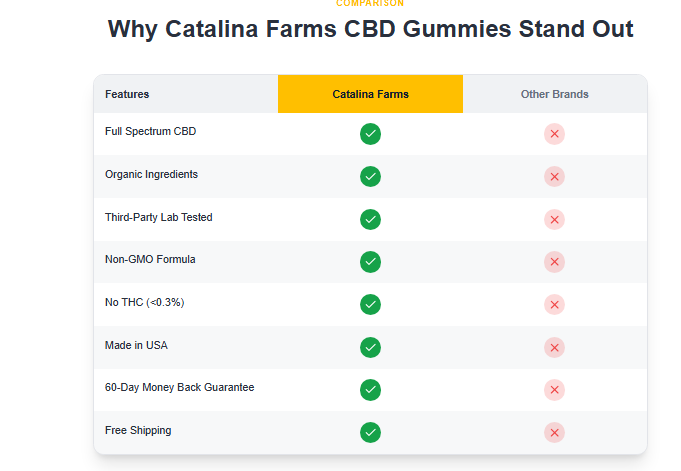The image size is (681, 471).
Task: Click green checkmark for Non-GMO Formula
Action: [x=370, y=261]
